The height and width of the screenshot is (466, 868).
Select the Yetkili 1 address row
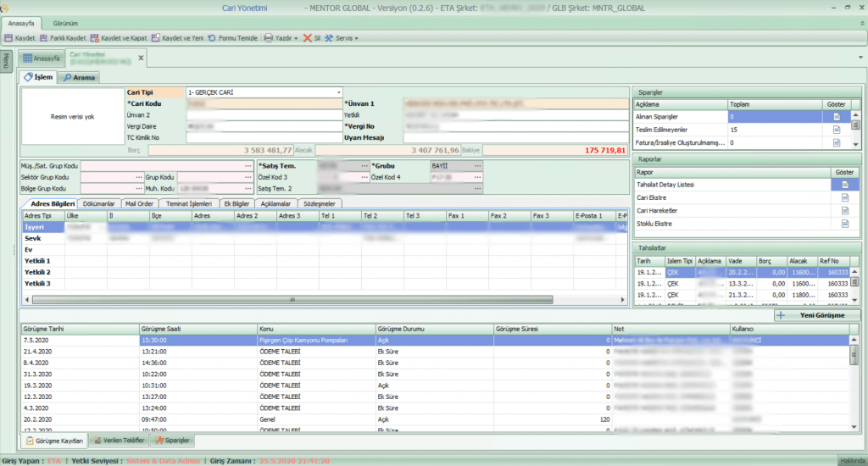click(325, 261)
